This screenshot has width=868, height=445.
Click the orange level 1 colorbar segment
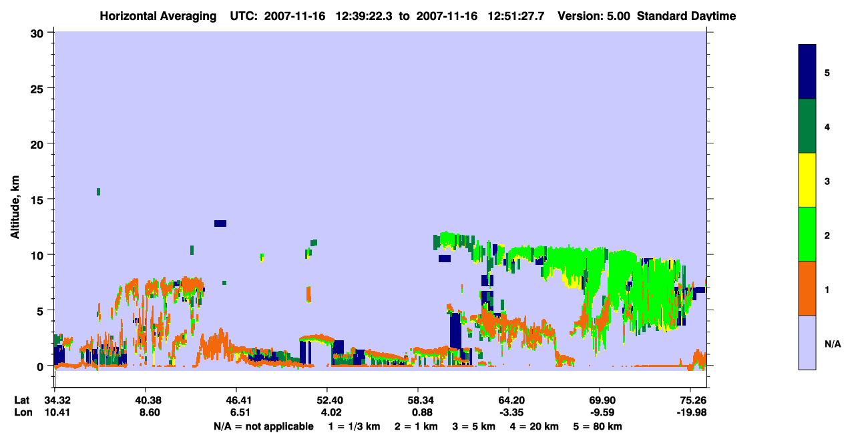(x=807, y=288)
